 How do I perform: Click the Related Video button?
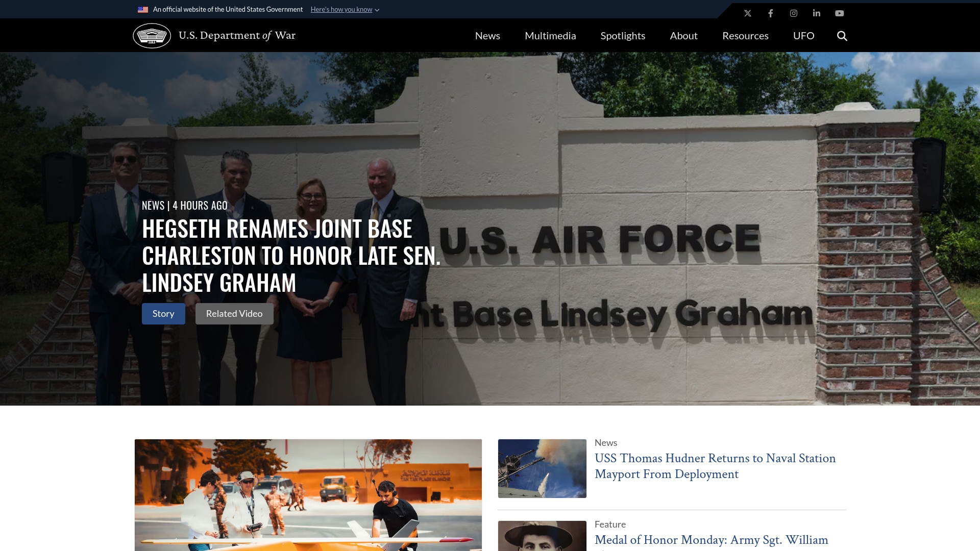tap(234, 314)
